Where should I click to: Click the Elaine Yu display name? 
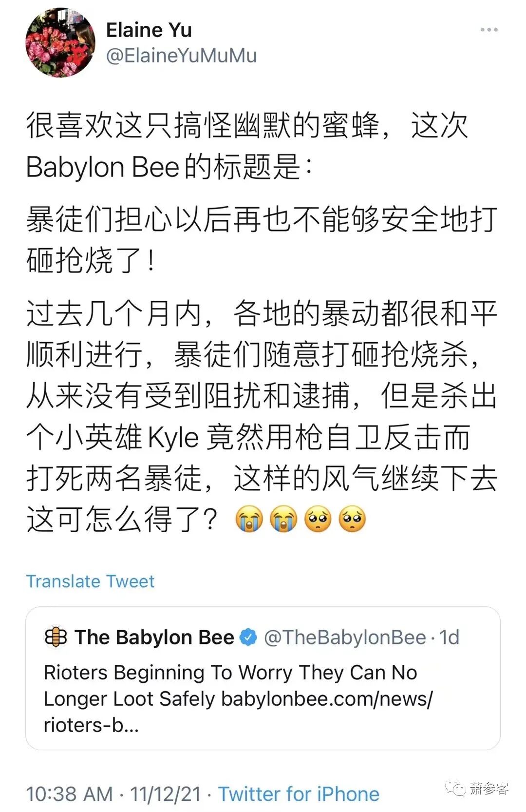click(149, 30)
